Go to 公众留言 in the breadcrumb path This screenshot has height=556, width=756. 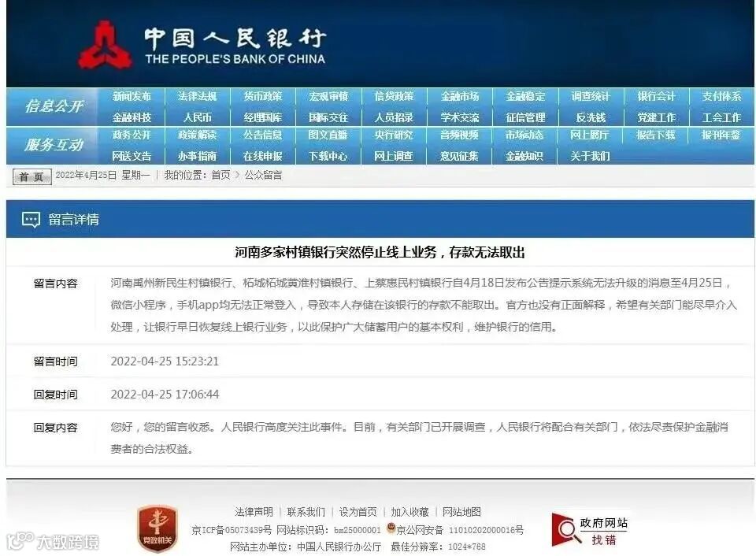click(x=263, y=175)
